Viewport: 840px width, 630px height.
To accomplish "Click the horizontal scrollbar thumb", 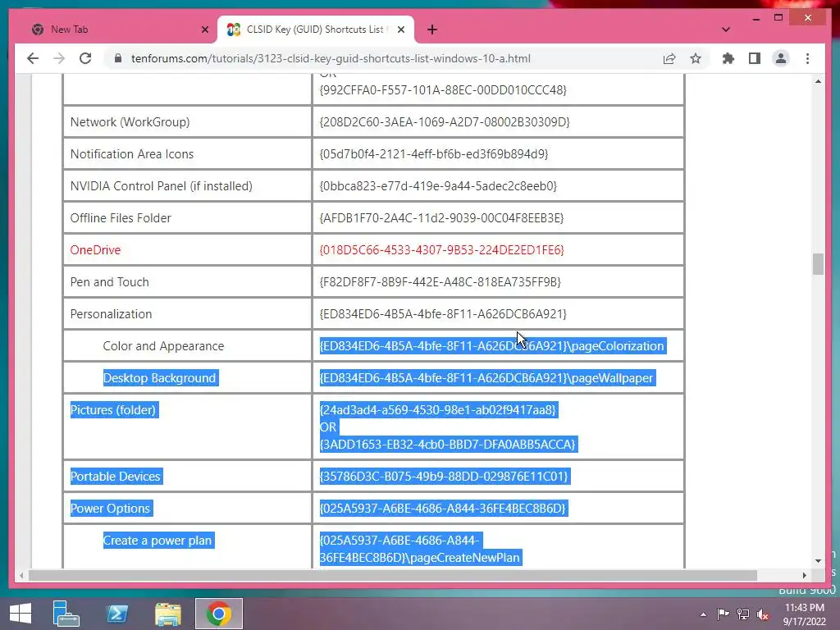I will pos(393,575).
